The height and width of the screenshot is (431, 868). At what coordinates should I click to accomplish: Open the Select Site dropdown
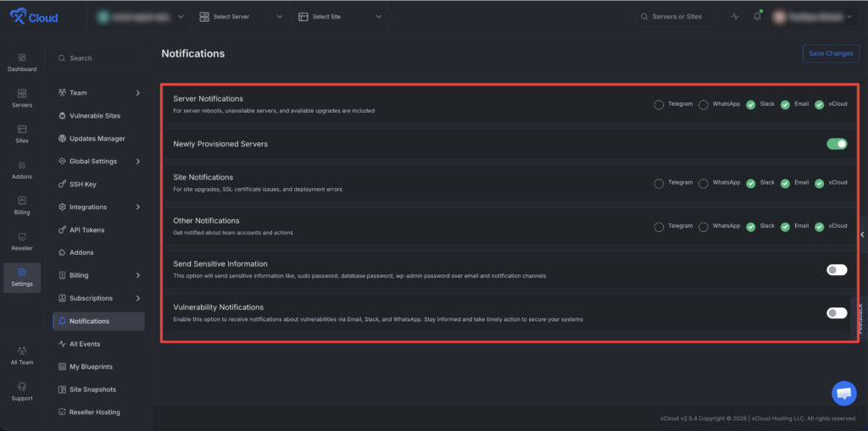click(x=340, y=17)
